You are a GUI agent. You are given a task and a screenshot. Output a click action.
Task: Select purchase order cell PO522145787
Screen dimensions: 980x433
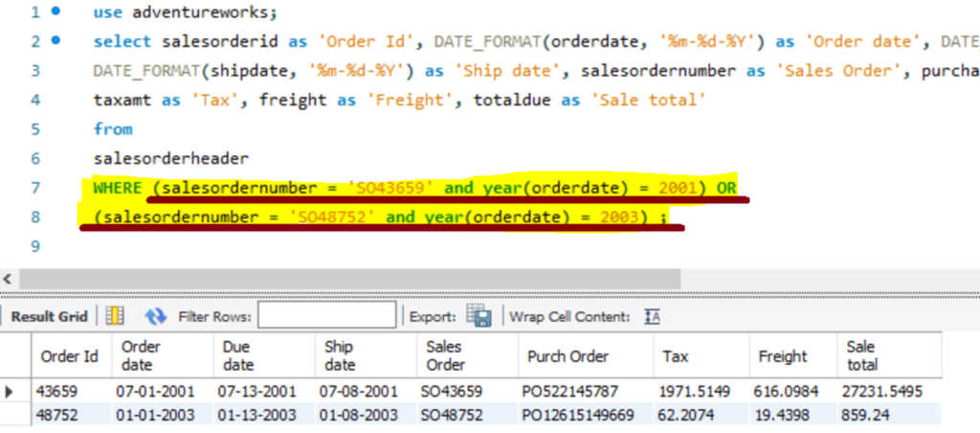[586, 392]
